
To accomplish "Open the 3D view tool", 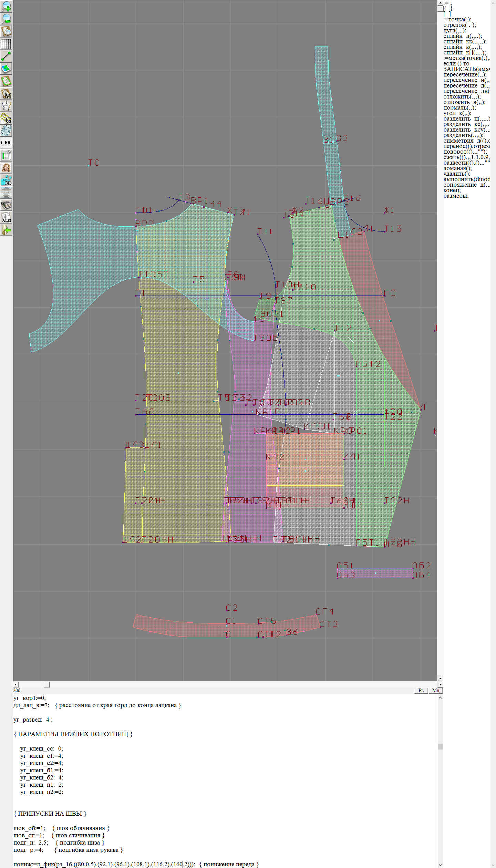I will click(6, 180).
